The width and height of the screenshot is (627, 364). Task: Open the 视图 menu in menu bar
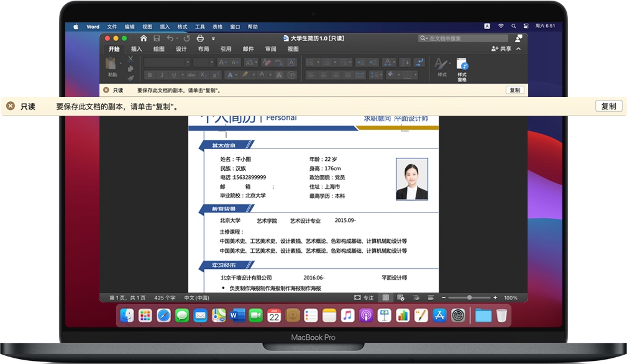click(147, 26)
